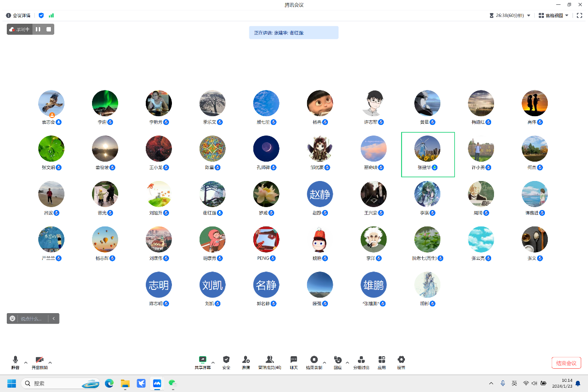Open the Grid View (宫格视图) dropdown
The image size is (588, 392).
coord(554,15)
